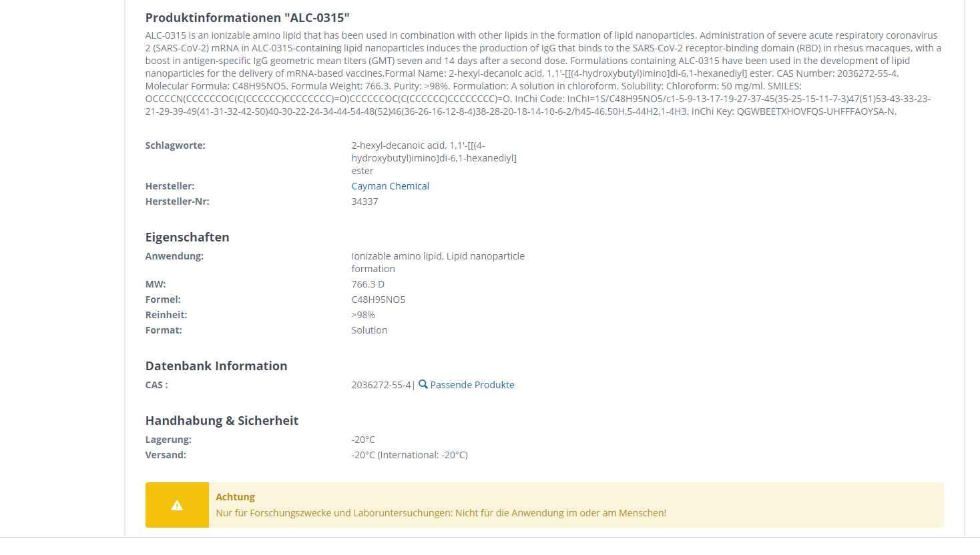Open the Cayman Chemical manufacturer link
The image size is (980, 555).
(x=390, y=186)
